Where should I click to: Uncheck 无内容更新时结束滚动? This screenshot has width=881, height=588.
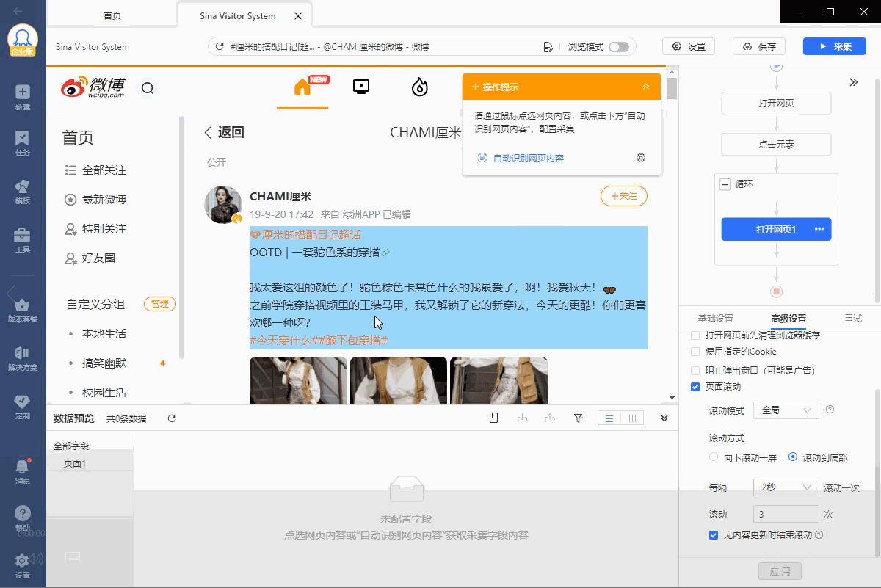[x=714, y=535]
